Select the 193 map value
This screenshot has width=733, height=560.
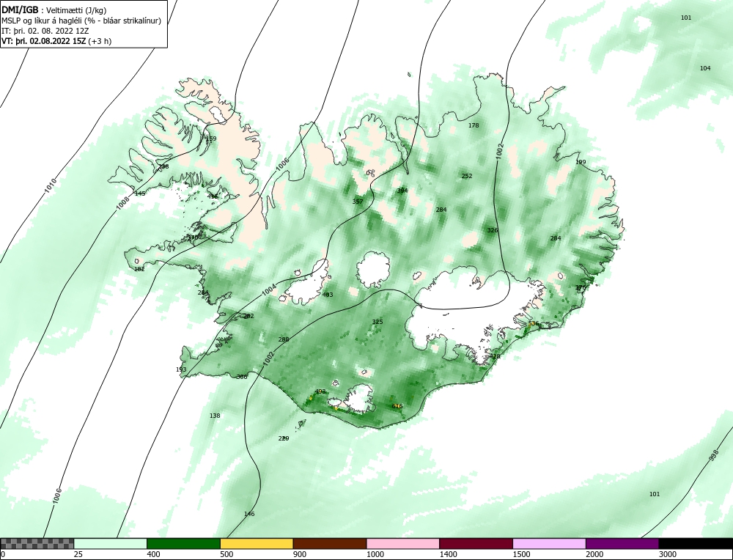click(181, 369)
